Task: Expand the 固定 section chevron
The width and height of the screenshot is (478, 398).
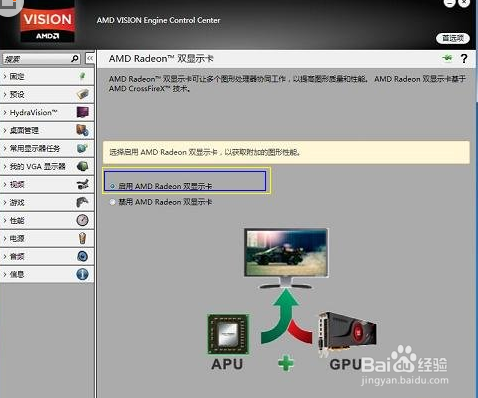Action: tap(5, 76)
